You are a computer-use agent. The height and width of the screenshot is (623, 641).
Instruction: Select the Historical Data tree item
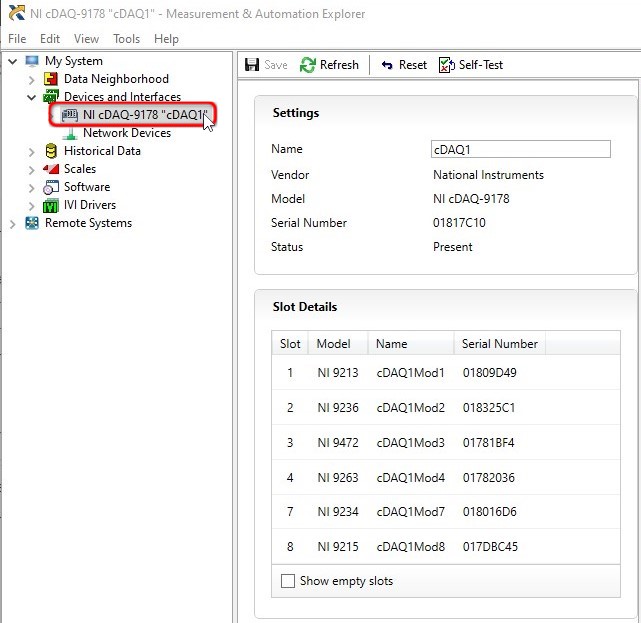point(102,151)
